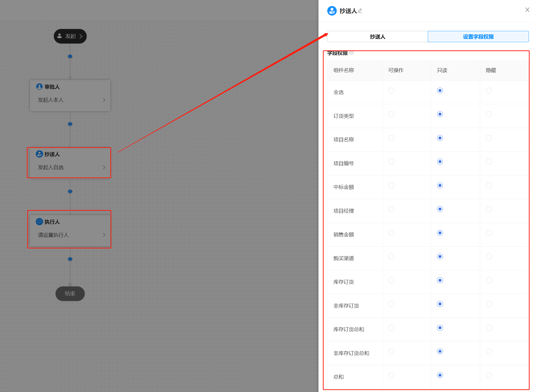
Task: Click the 审批人 node user icon
Action: (x=39, y=87)
